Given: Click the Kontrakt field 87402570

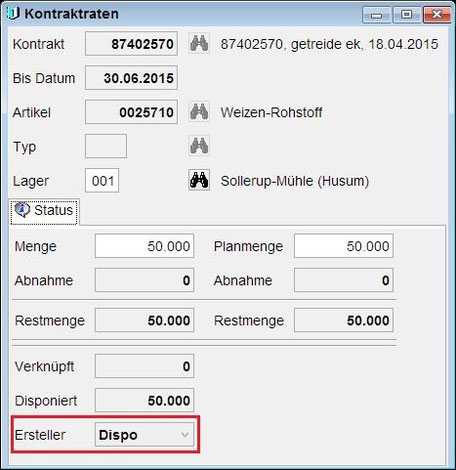Looking at the screenshot, I should (131, 44).
